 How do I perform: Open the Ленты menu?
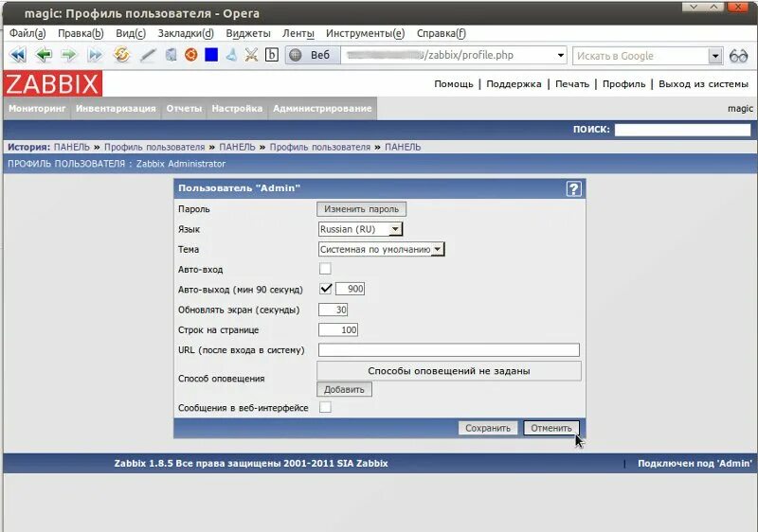298,33
